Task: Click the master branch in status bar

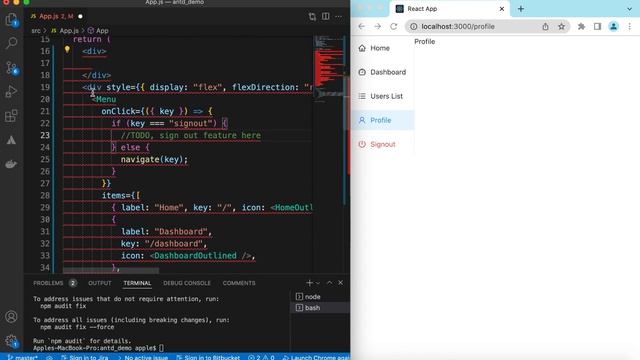Action: [23, 357]
